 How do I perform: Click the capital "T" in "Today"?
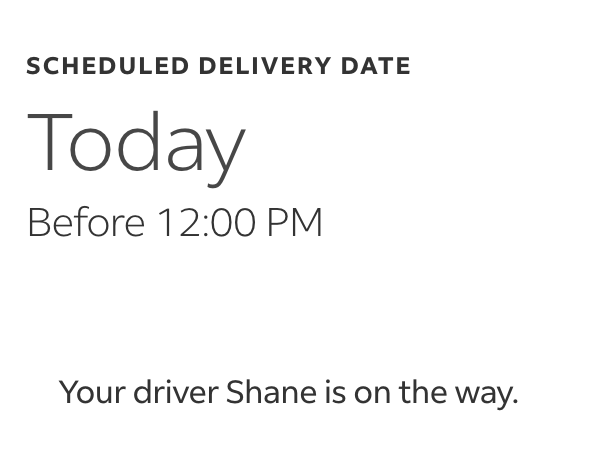50,142
